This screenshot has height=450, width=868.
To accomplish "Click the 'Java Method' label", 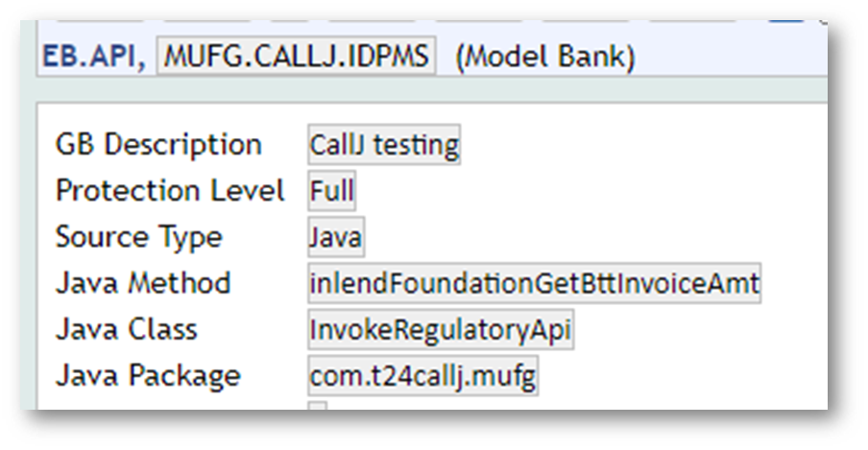I will tap(143, 283).
